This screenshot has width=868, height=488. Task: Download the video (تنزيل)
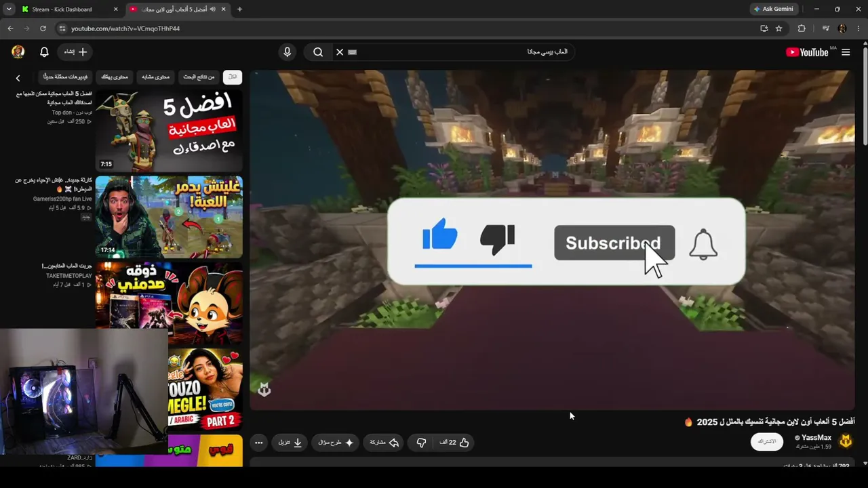(290, 443)
